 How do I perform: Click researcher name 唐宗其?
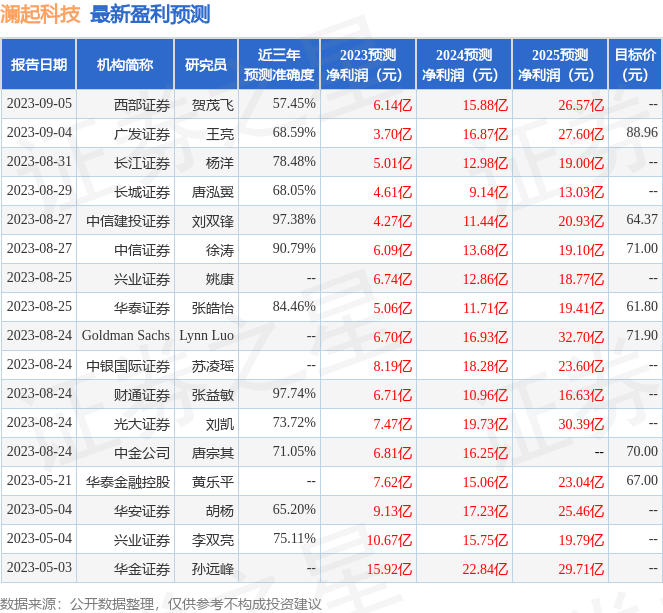coord(213,453)
